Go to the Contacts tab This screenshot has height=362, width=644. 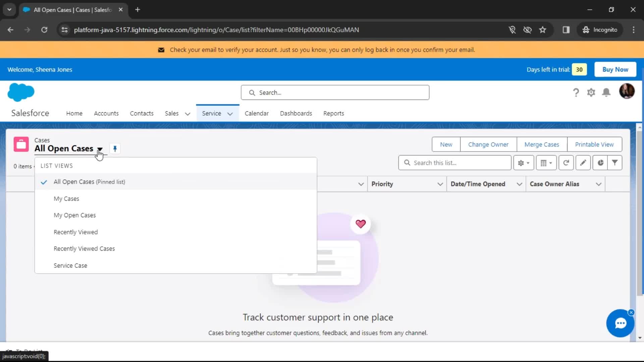pyautogui.click(x=142, y=113)
